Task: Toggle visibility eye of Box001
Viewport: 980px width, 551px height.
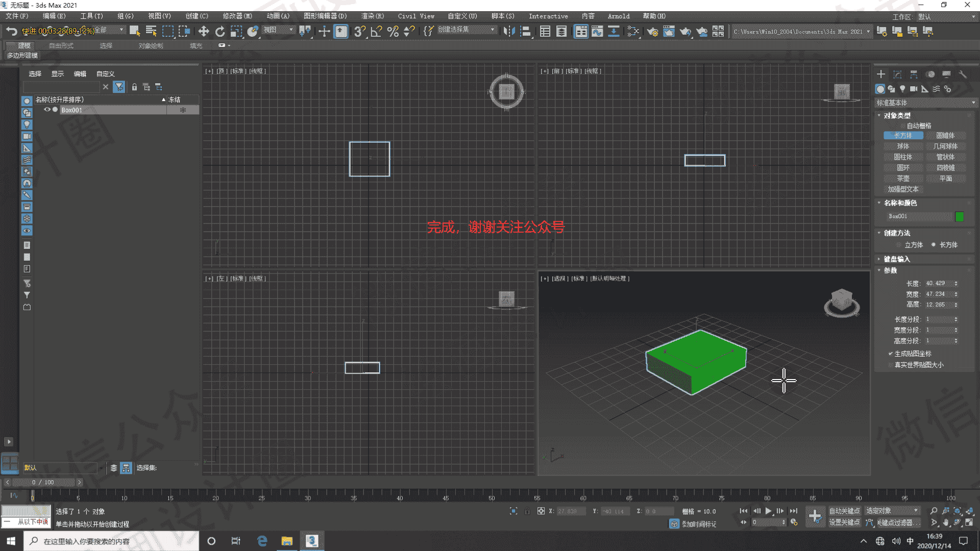Action: (x=47, y=110)
